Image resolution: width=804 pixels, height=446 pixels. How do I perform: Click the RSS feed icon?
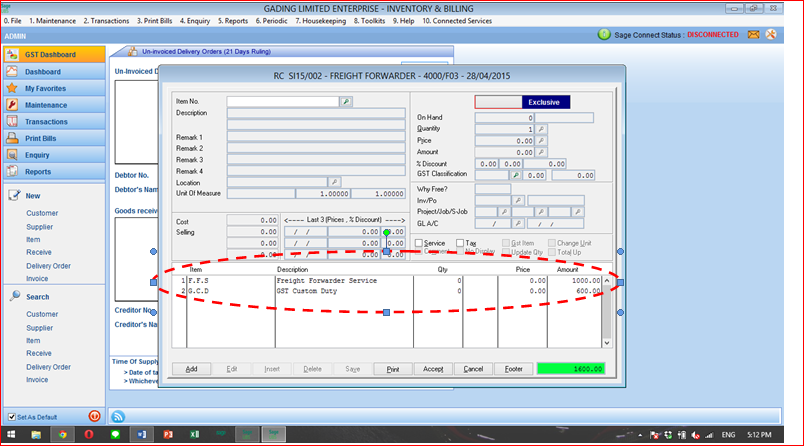click(118, 416)
